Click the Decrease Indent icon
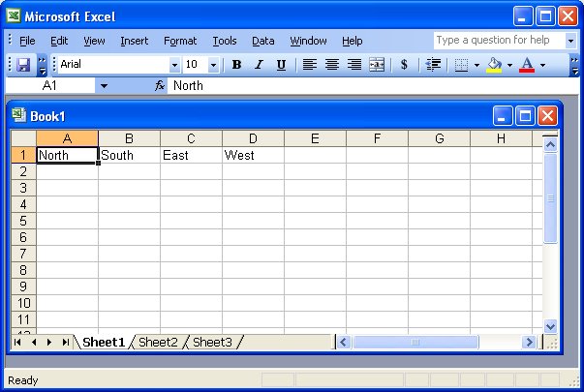584x392 pixels. click(x=433, y=65)
